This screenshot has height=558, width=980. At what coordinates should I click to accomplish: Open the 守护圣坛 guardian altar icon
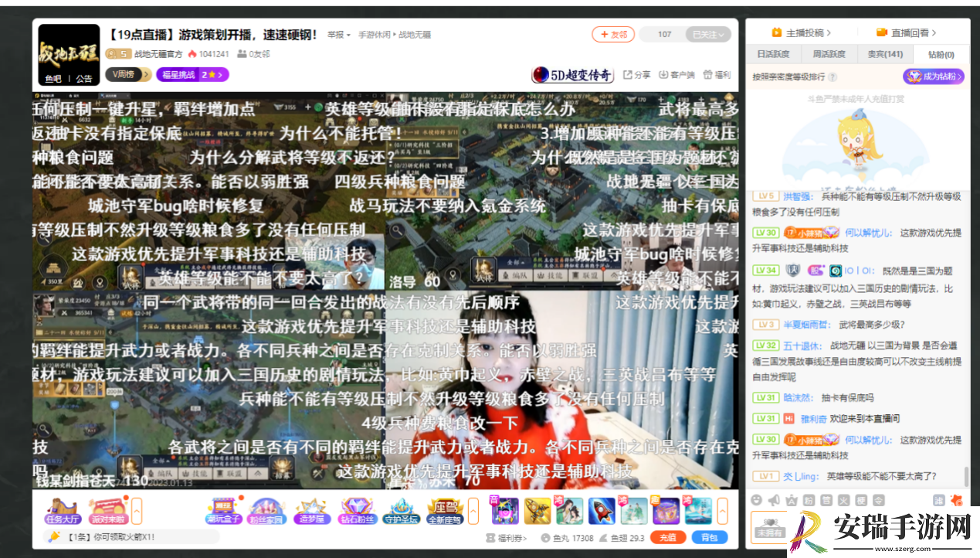(x=401, y=510)
